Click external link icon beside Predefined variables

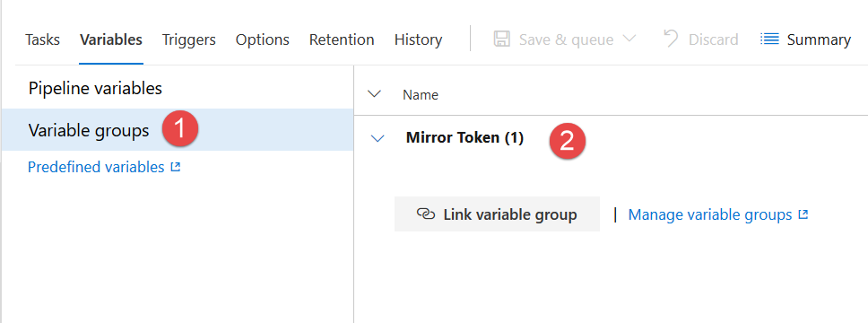[x=176, y=167]
